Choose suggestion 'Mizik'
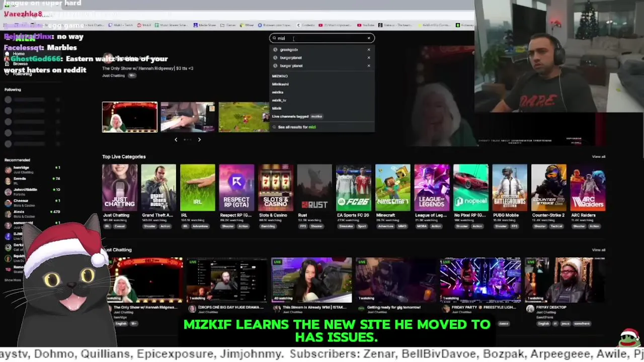Viewport: 644px width, 362px height. (277, 108)
